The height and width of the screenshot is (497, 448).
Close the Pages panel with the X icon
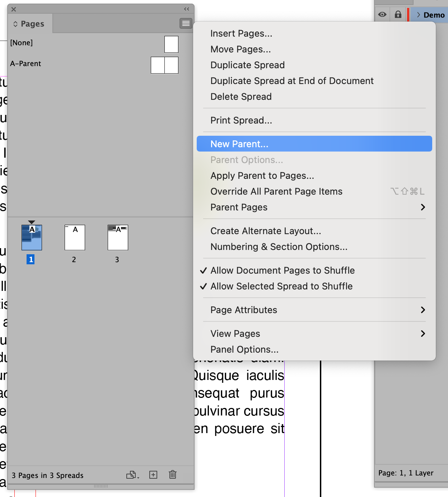(14, 9)
